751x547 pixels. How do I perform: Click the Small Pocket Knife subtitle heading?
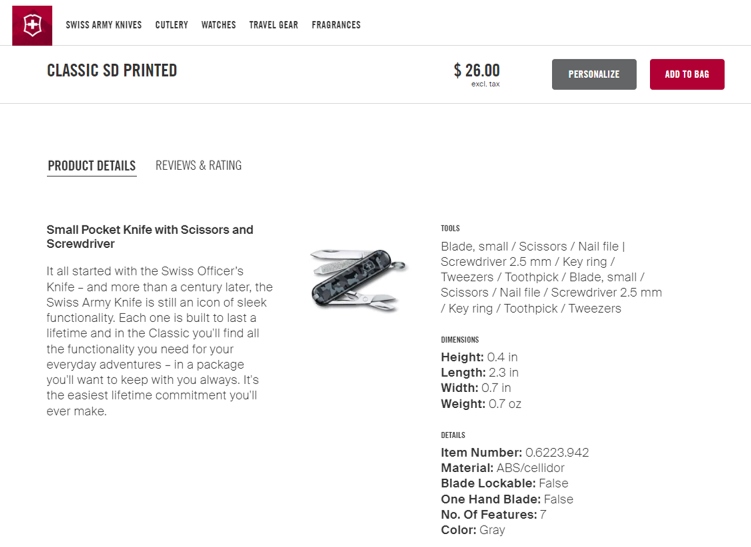coord(150,237)
